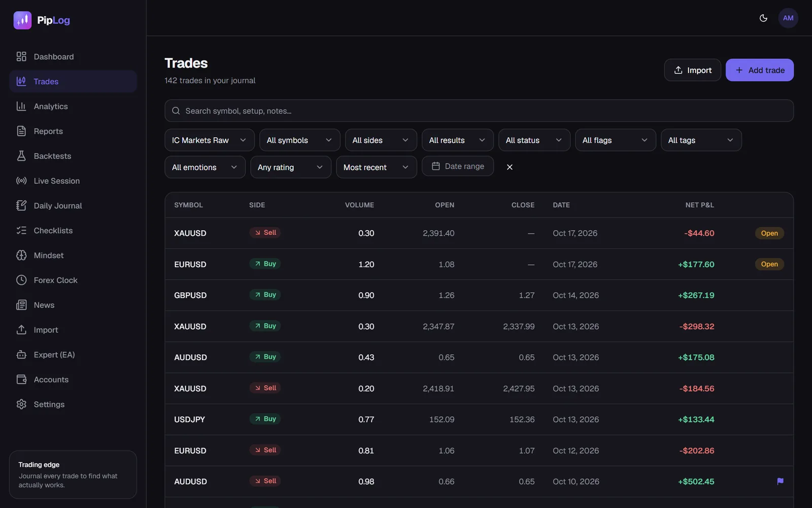Click the Forex Clock icon

(x=21, y=280)
